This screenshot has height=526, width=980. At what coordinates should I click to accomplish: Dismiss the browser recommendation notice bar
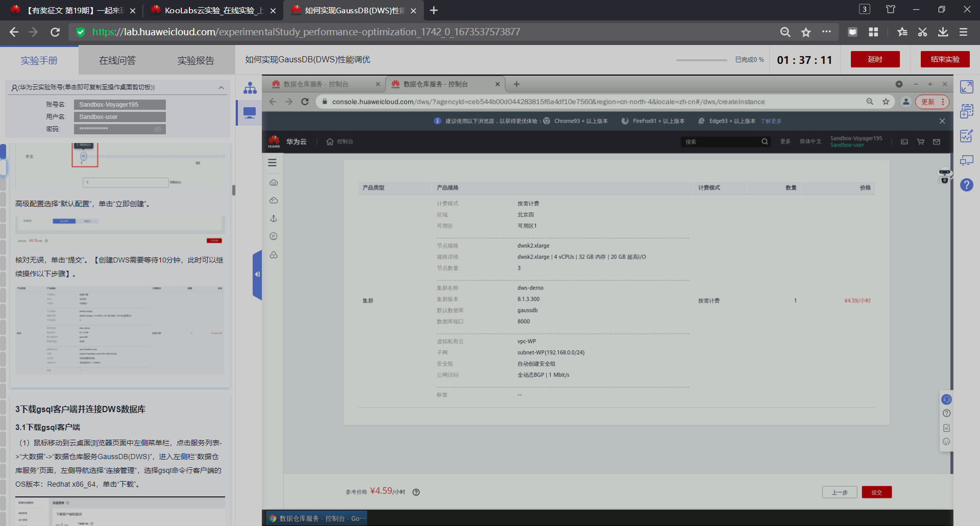point(942,121)
